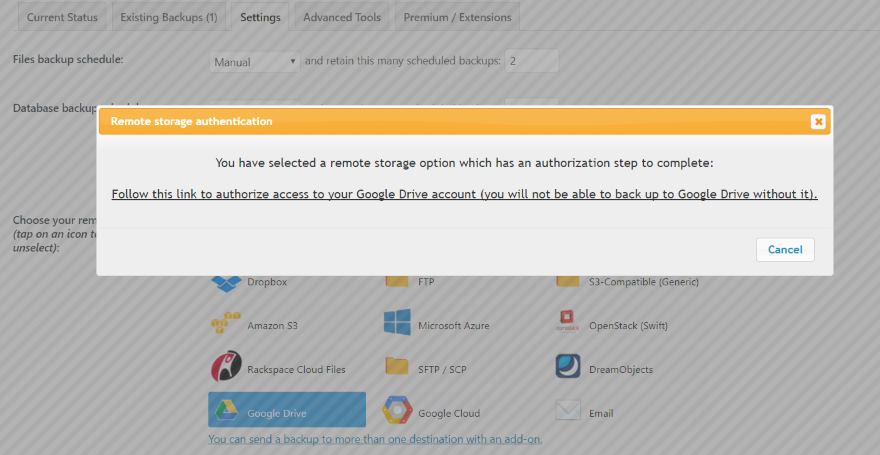The height and width of the screenshot is (455, 880).
Task: Select the OpenStack (Swift) icon
Action: [x=568, y=324]
